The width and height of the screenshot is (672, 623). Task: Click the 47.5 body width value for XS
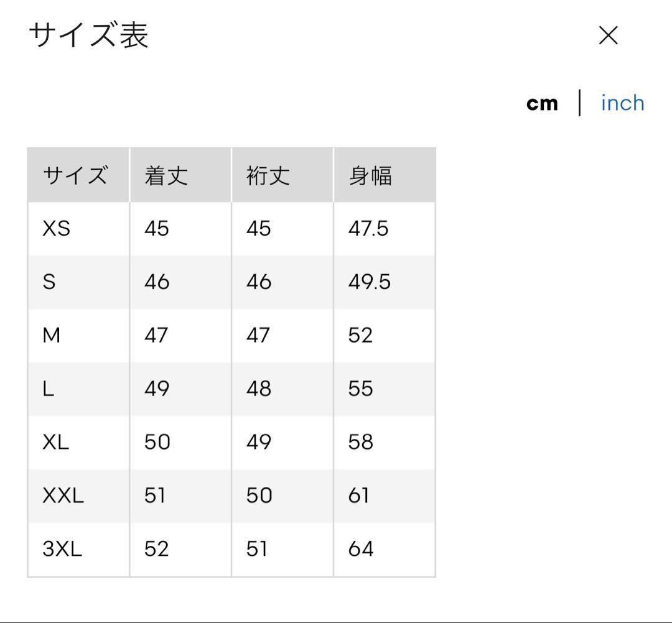[368, 228]
